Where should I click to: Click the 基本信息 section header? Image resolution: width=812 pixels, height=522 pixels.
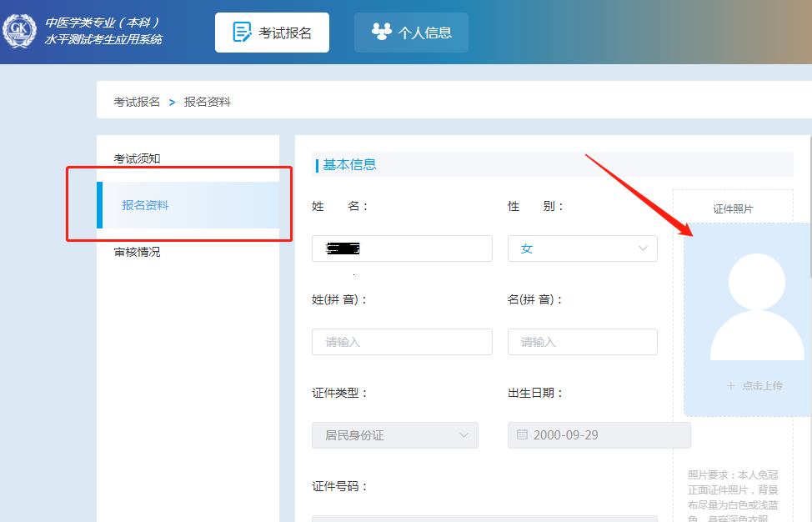pyautogui.click(x=350, y=164)
